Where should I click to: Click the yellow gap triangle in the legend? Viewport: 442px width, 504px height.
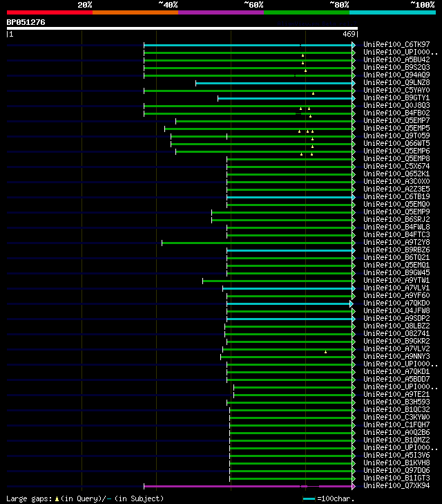click(x=57, y=499)
